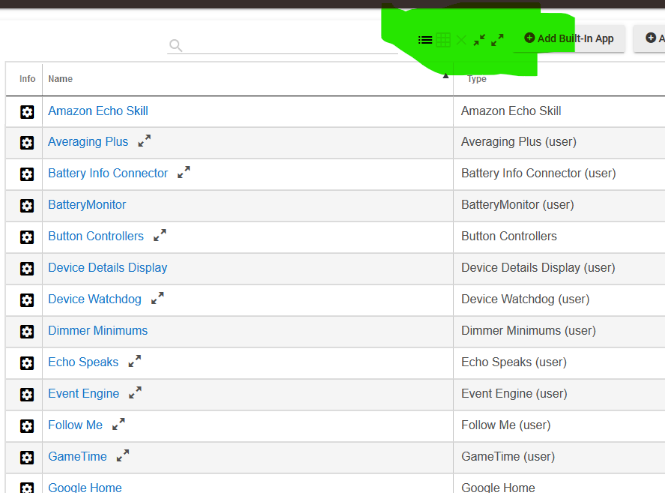Open info gear for Echo Speaks
The height and width of the screenshot is (493, 665).
[x=27, y=363]
